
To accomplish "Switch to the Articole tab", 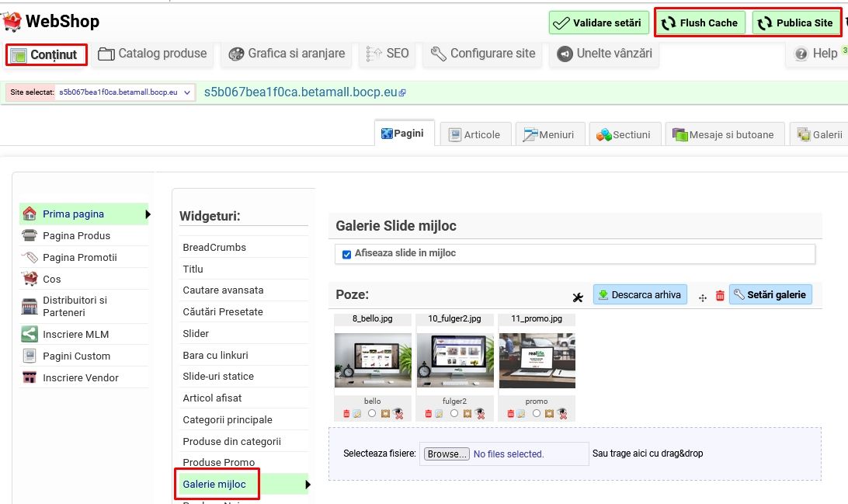I will click(x=474, y=134).
